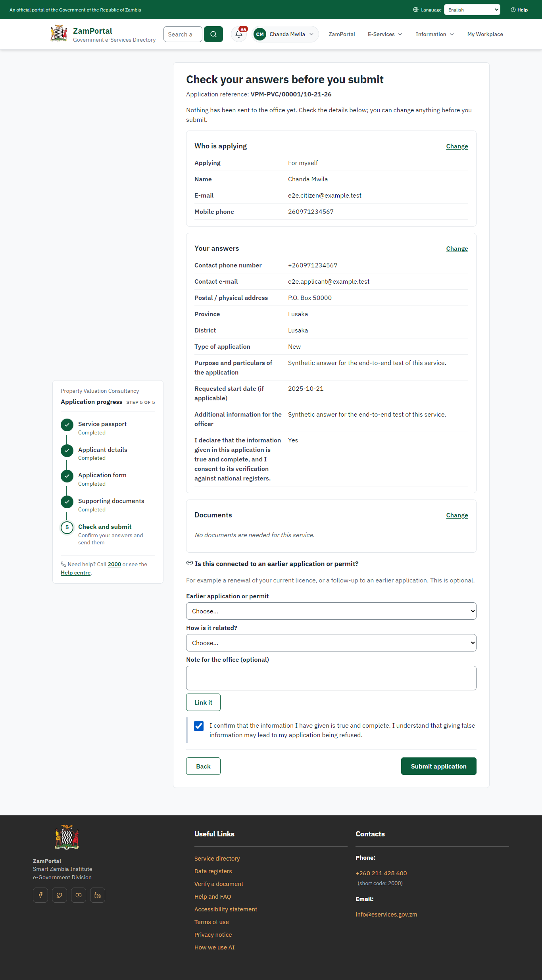Open Privacy notice footer link

(x=213, y=935)
